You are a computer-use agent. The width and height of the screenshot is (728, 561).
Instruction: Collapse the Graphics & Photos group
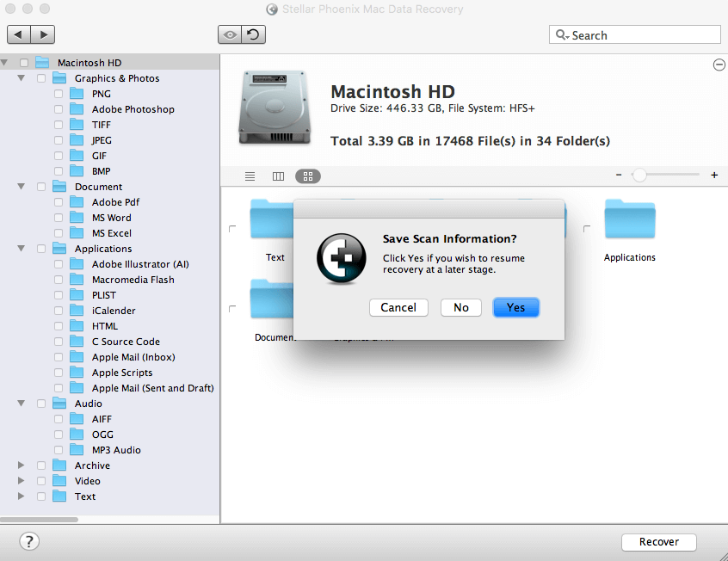[x=21, y=78]
